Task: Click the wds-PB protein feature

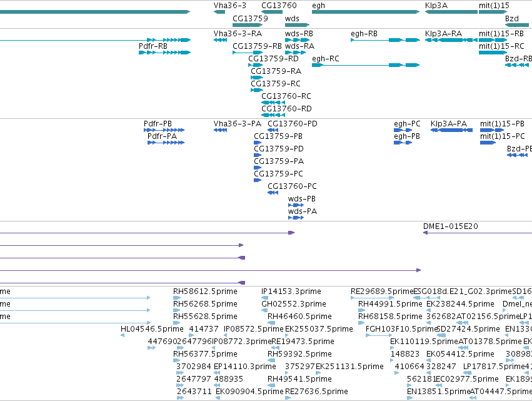Action: point(296,205)
